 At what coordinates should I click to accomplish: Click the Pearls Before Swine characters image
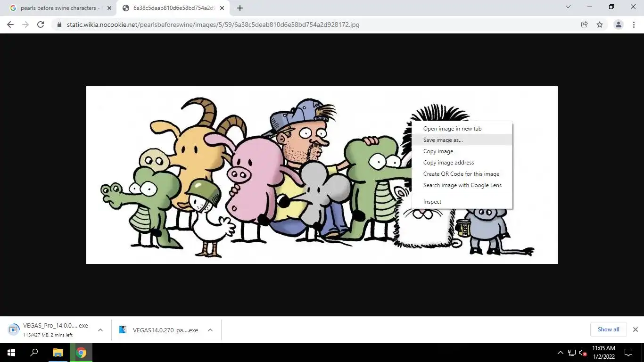pyautogui.click(x=322, y=175)
